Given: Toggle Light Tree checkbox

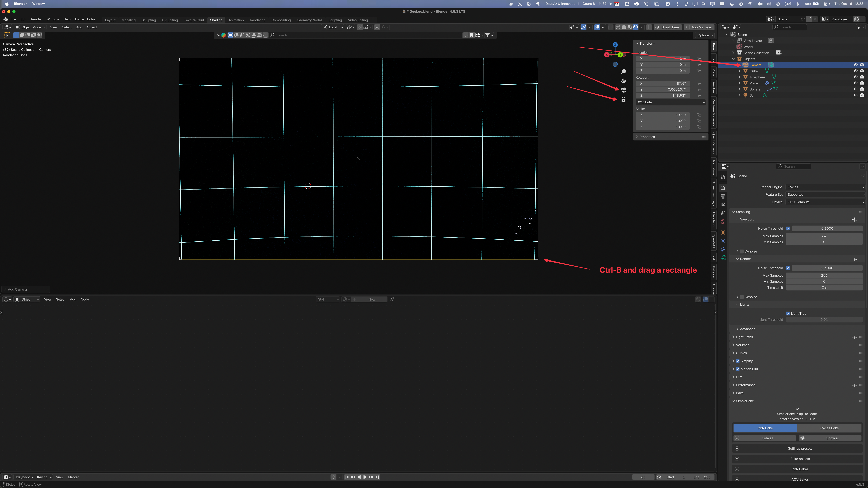Looking at the screenshot, I should [x=788, y=314].
